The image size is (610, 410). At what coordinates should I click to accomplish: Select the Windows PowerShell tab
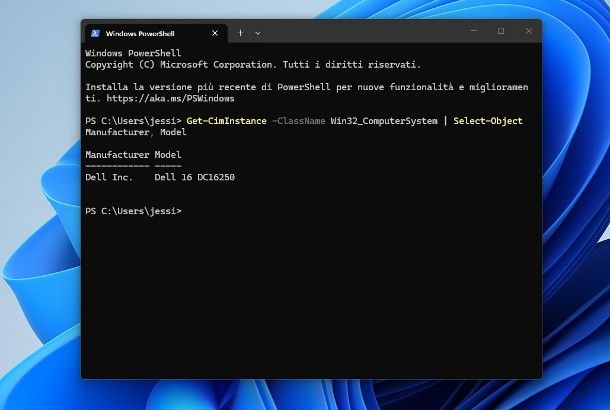pos(156,33)
